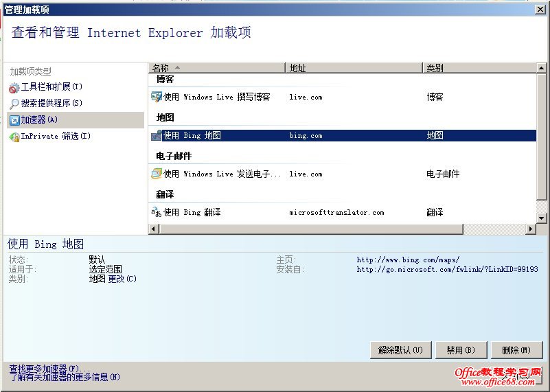Viewport: 550px width, 392px height.
Task: Click the Windows Live 发送电子 mail icon
Action: 157,174
